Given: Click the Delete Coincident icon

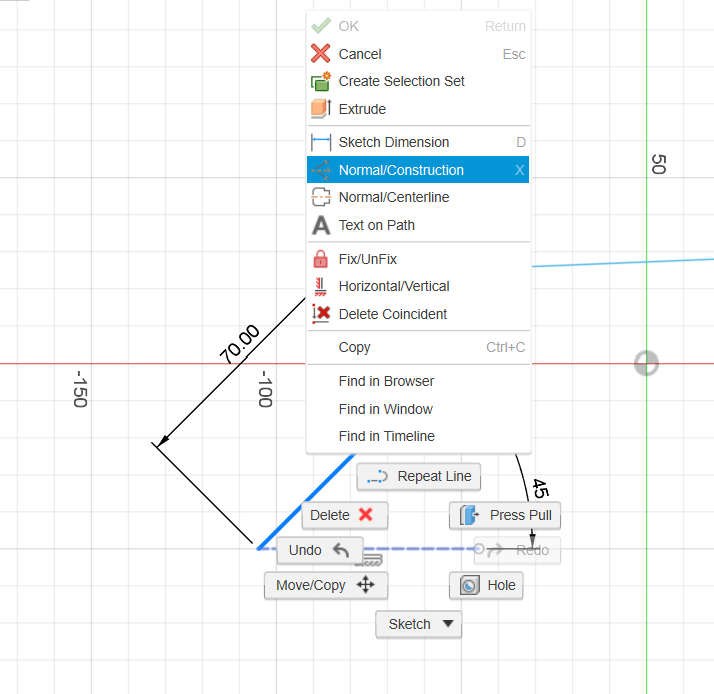Looking at the screenshot, I should click(x=321, y=314).
